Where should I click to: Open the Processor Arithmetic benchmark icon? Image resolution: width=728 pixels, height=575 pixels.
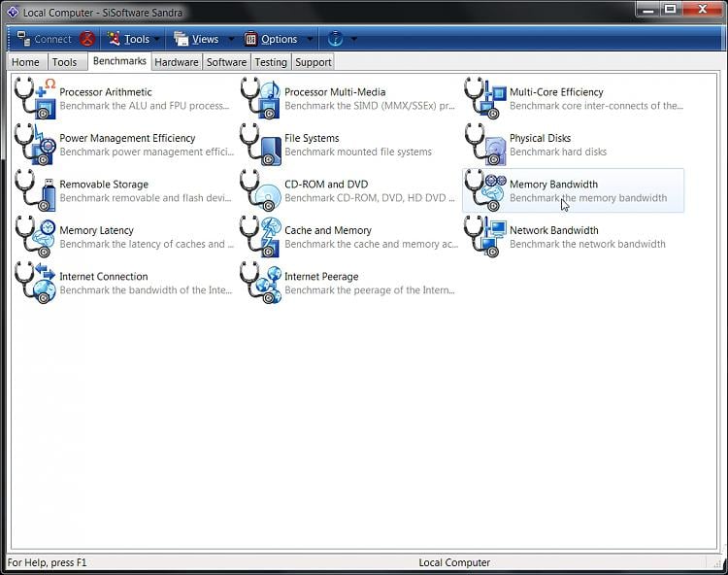click(35, 98)
